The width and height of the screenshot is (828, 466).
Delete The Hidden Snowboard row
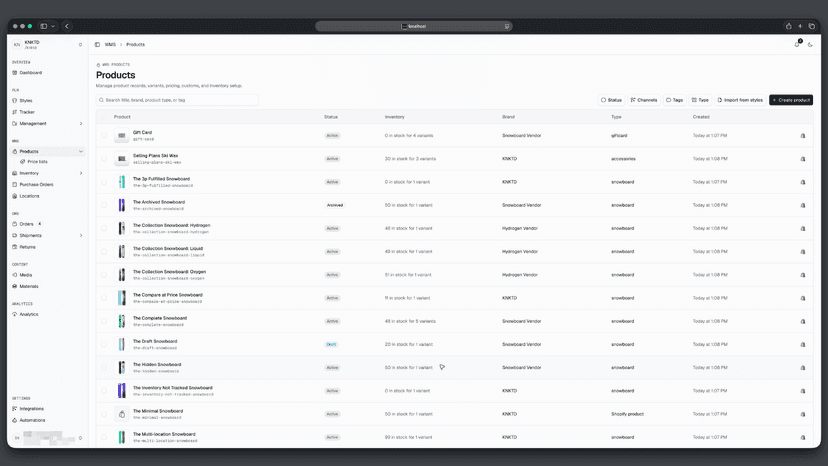[803, 368]
